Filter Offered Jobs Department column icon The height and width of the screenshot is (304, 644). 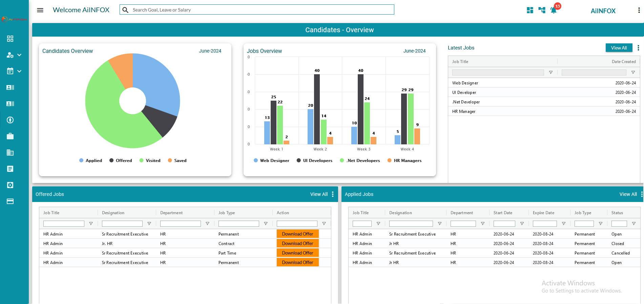point(207,224)
